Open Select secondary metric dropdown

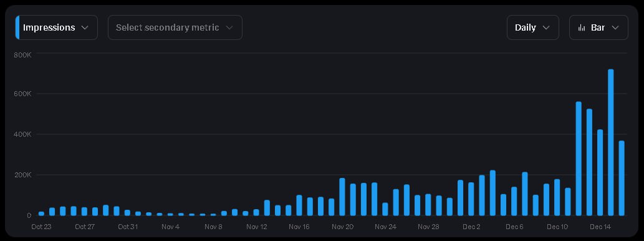175,27
